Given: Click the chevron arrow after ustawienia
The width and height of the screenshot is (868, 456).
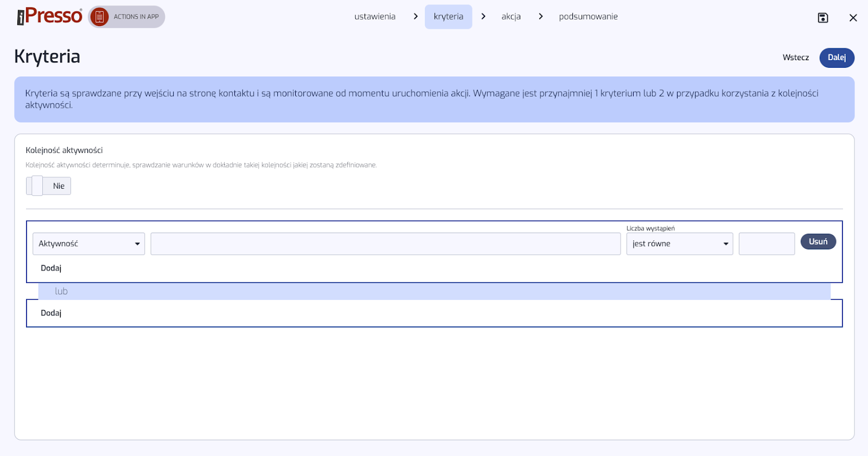Looking at the screenshot, I should click(416, 16).
